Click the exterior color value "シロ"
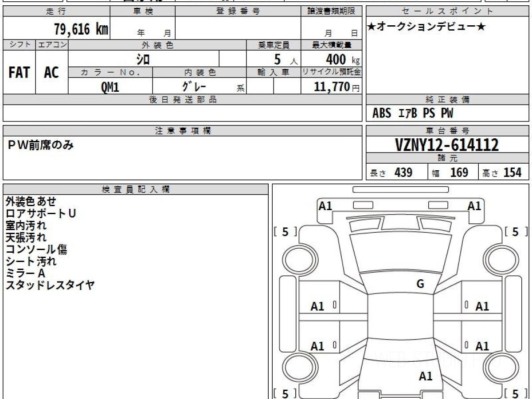532x399 pixels. pos(143,59)
